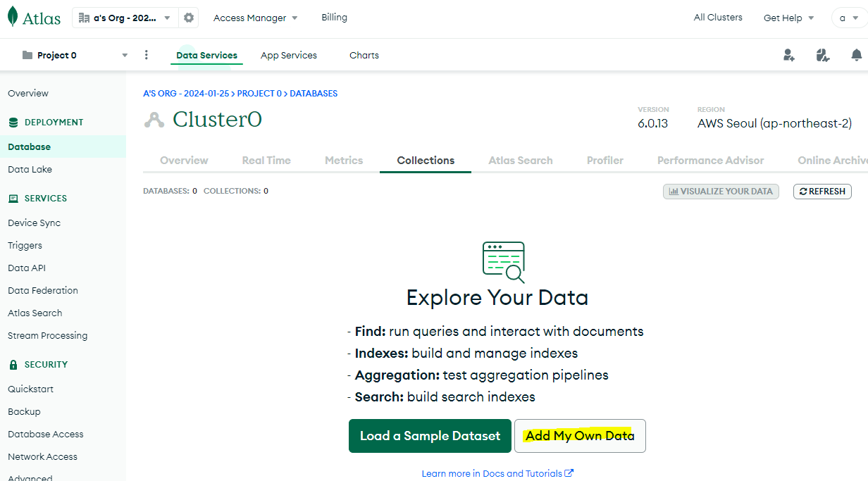The height and width of the screenshot is (481, 868).
Task: Open the Access Manager dropdown
Action: point(255,18)
